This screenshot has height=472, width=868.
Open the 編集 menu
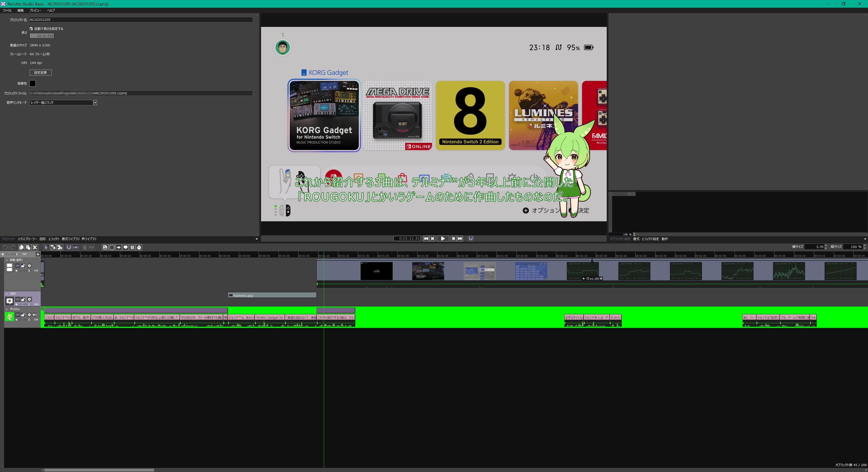click(20, 10)
